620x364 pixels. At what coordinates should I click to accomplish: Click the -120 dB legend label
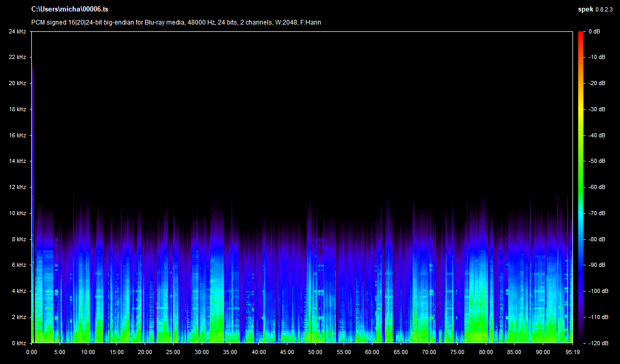click(597, 343)
